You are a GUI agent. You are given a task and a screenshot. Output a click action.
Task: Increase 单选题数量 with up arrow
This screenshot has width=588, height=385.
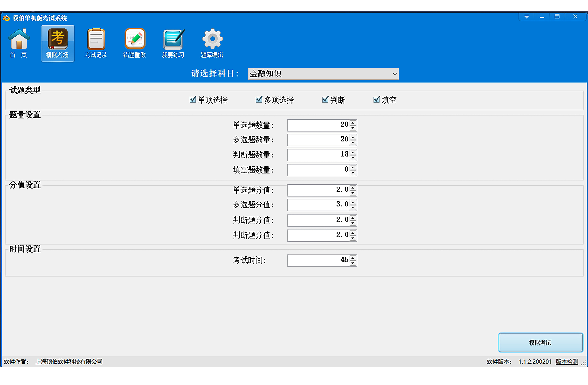(353, 123)
